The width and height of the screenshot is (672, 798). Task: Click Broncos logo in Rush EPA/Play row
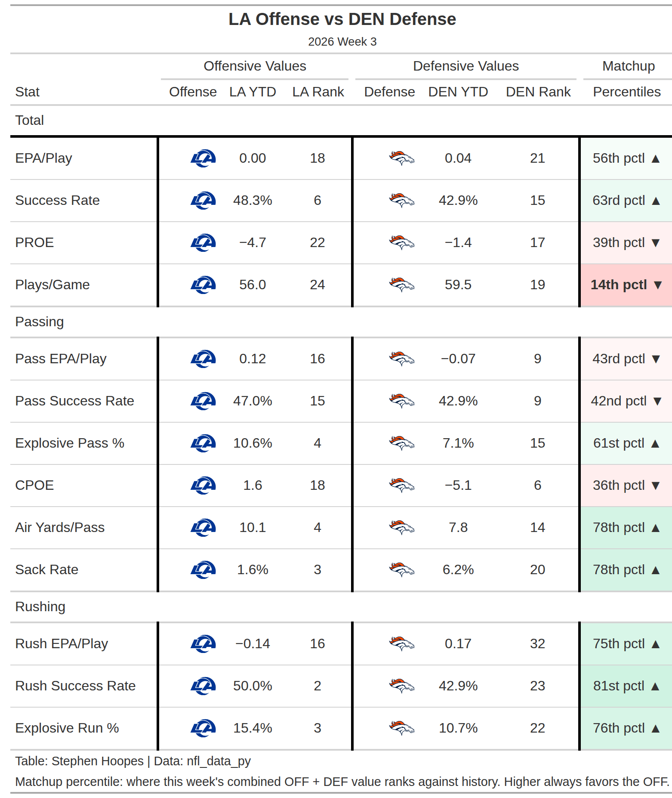[x=402, y=644]
